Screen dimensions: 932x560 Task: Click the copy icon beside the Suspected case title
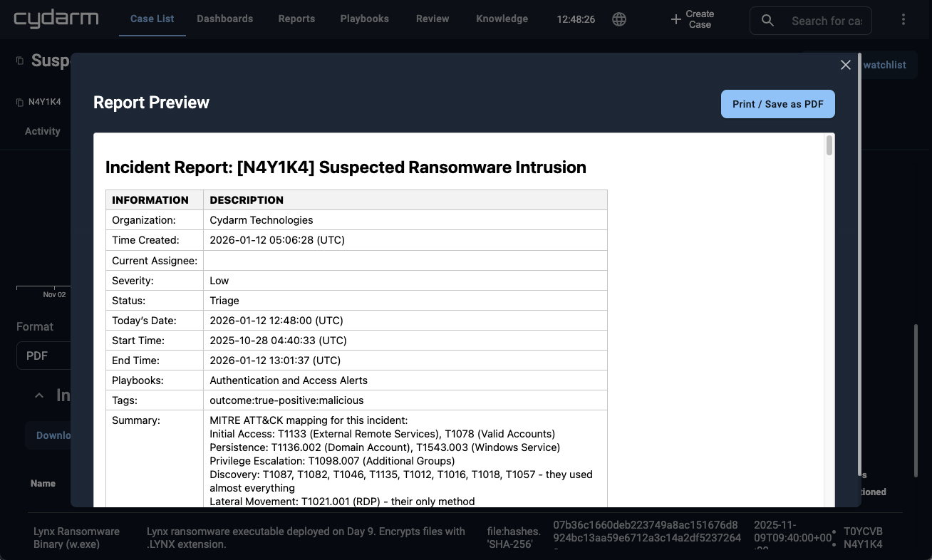click(19, 61)
